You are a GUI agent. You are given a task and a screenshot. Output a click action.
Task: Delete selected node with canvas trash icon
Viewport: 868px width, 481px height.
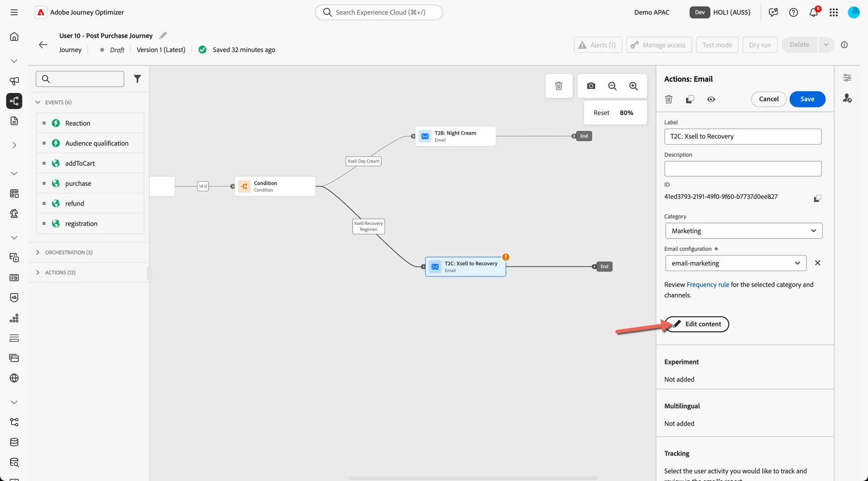559,86
